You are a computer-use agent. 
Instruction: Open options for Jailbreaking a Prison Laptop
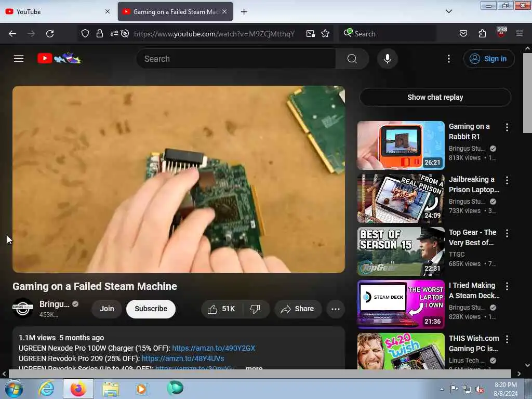click(x=507, y=180)
